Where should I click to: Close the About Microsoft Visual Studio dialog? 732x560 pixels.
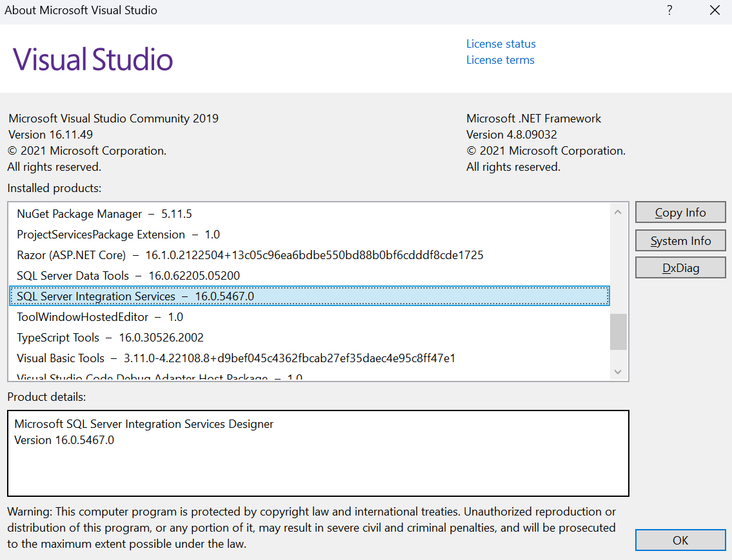click(x=715, y=10)
